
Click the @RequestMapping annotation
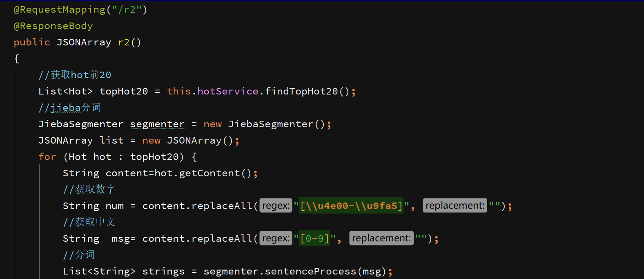point(60,9)
